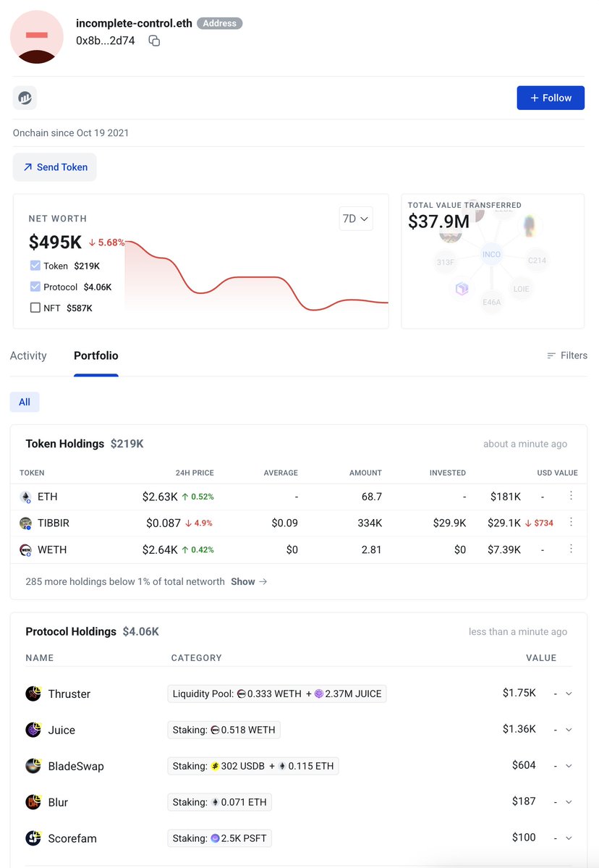The width and height of the screenshot is (599, 868).
Task: Expand the Thruster liquidity pool row
Action: [569, 694]
